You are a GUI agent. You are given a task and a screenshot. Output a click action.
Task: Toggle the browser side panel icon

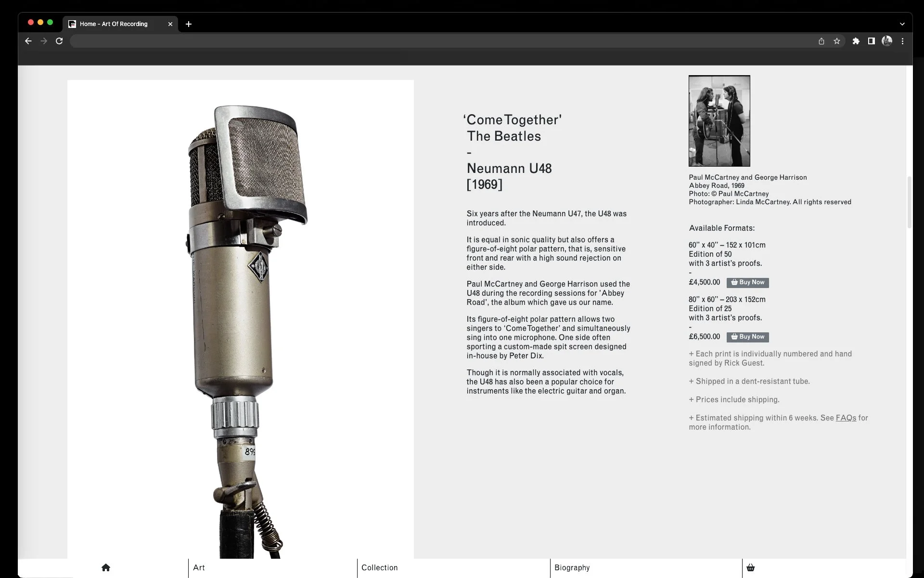point(871,41)
